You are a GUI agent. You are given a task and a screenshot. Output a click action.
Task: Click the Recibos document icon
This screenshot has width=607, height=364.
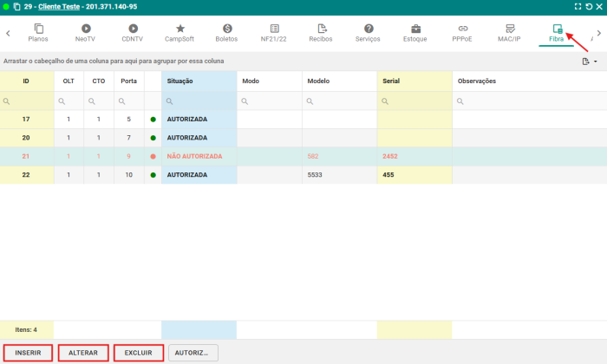point(321,29)
